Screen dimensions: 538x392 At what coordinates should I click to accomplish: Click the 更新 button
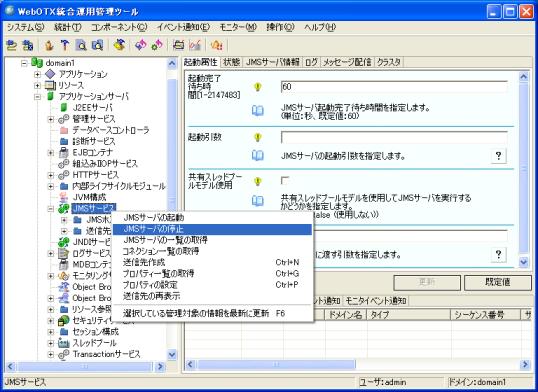click(427, 283)
